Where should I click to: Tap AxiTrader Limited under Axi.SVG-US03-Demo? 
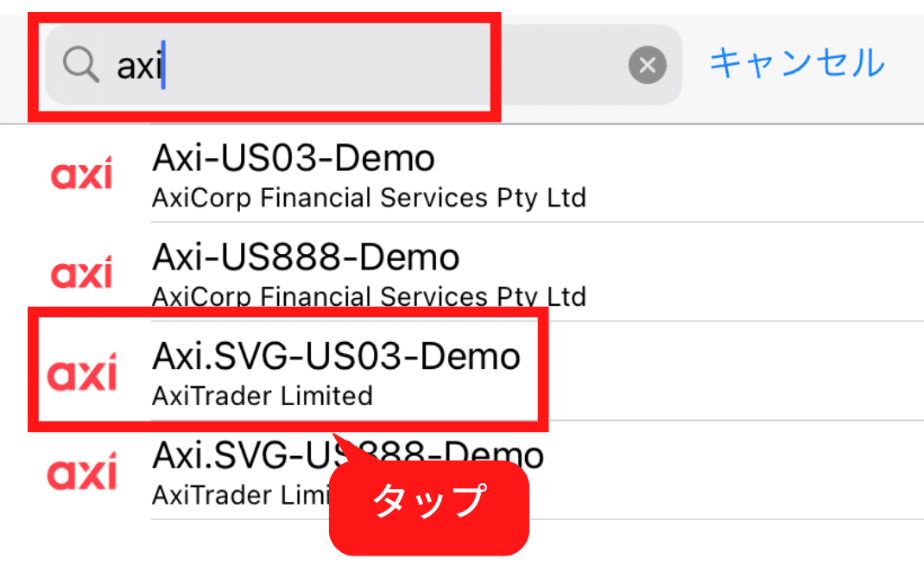[263, 396]
